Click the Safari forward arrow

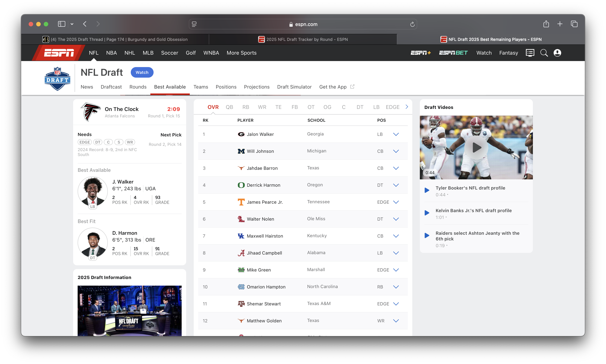(98, 24)
